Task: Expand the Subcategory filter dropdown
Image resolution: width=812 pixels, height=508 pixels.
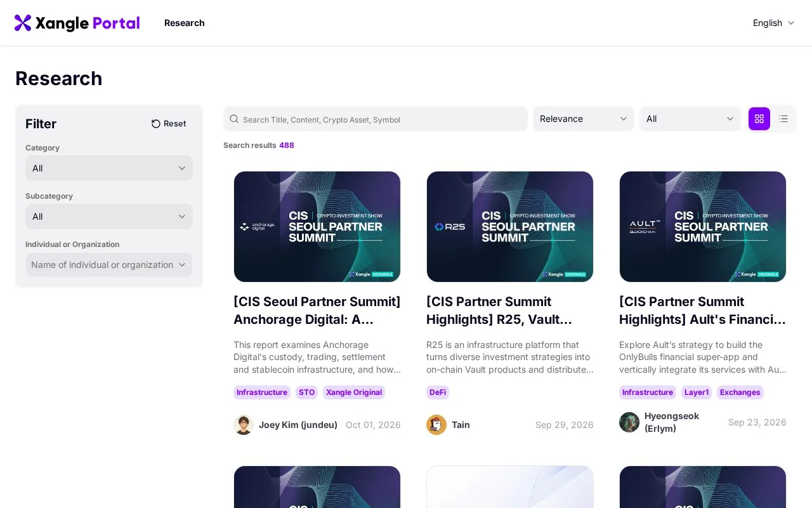Action: [x=109, y=217]
